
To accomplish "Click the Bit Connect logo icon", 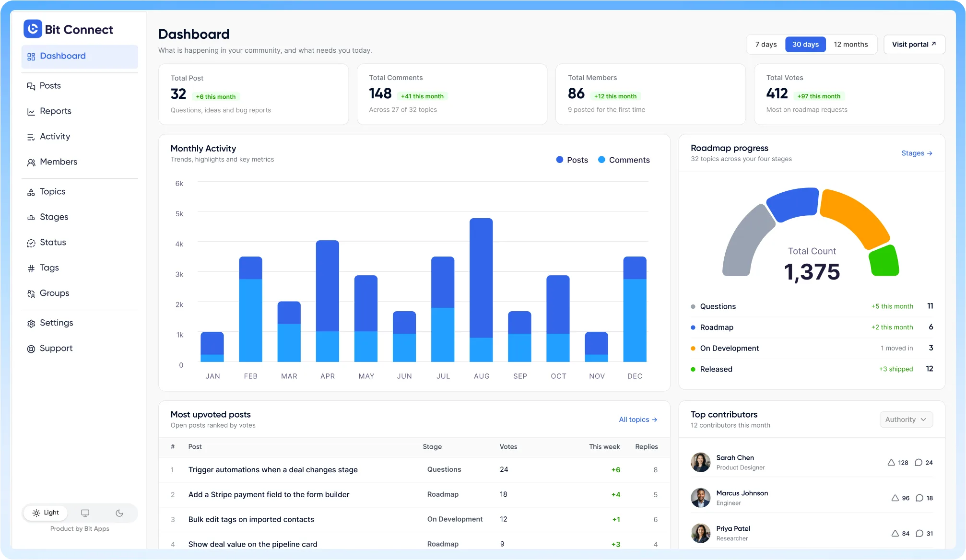I will [x=33, y=29].
